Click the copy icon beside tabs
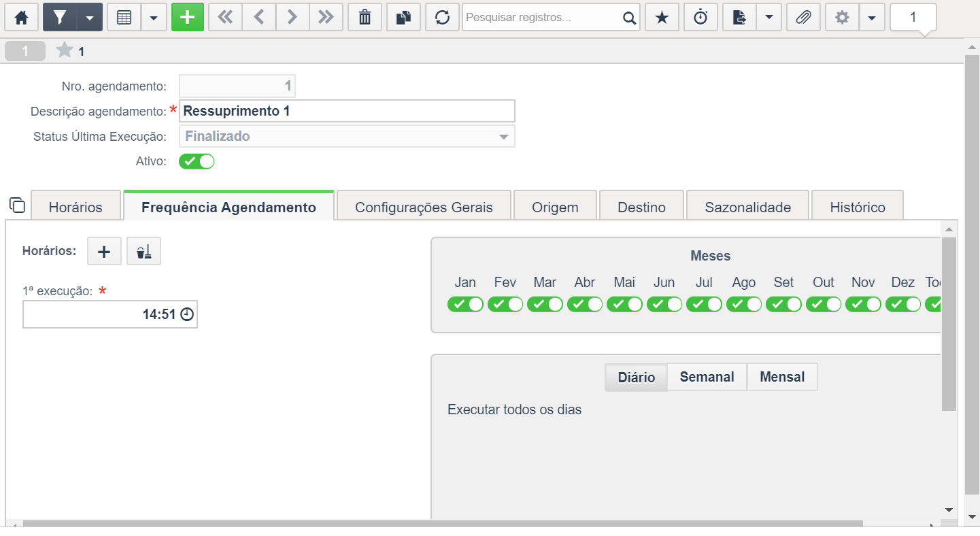The image size is (980, 536). (x=17, y=205)
